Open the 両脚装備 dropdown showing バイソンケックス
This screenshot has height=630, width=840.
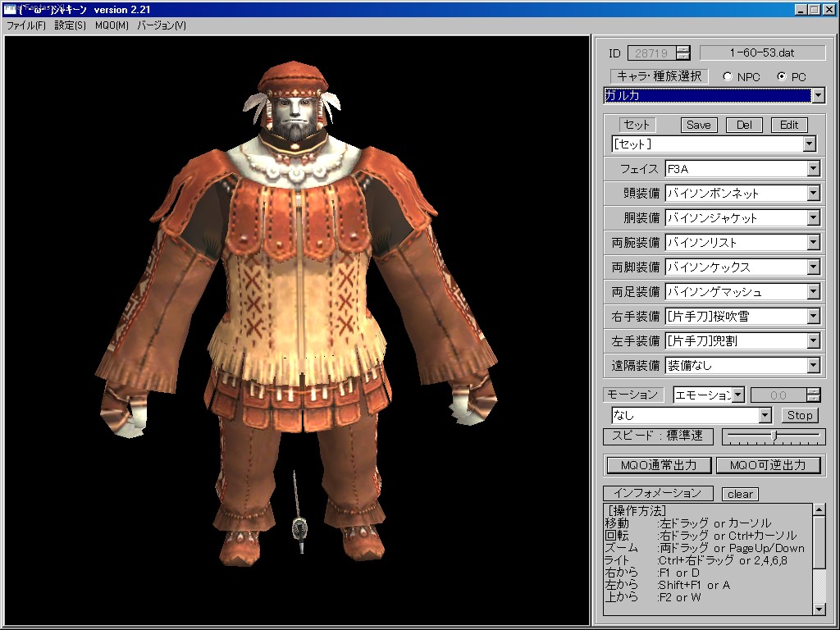pyautogui.click(x=813, y=267)
